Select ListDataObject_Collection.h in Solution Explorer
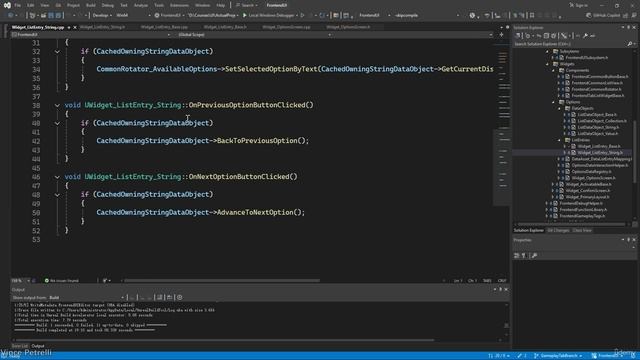This screenshot has width=640, height=360. (x=602, y=121)
